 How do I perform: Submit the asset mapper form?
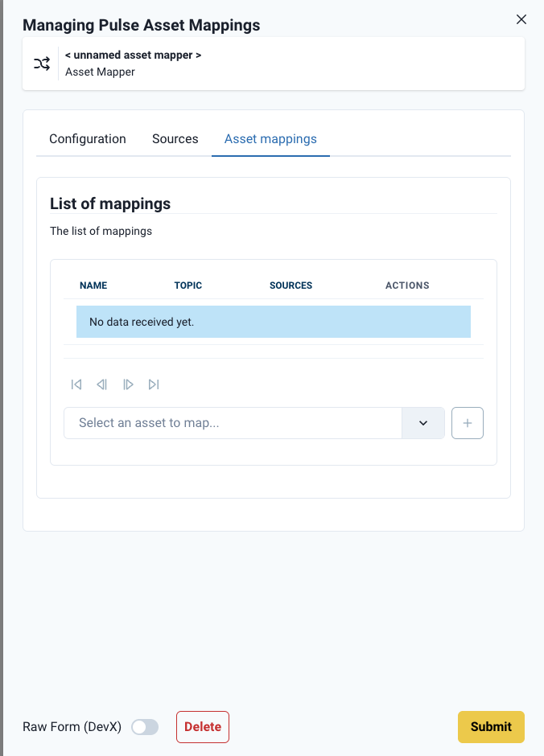(x=491, y=726)
